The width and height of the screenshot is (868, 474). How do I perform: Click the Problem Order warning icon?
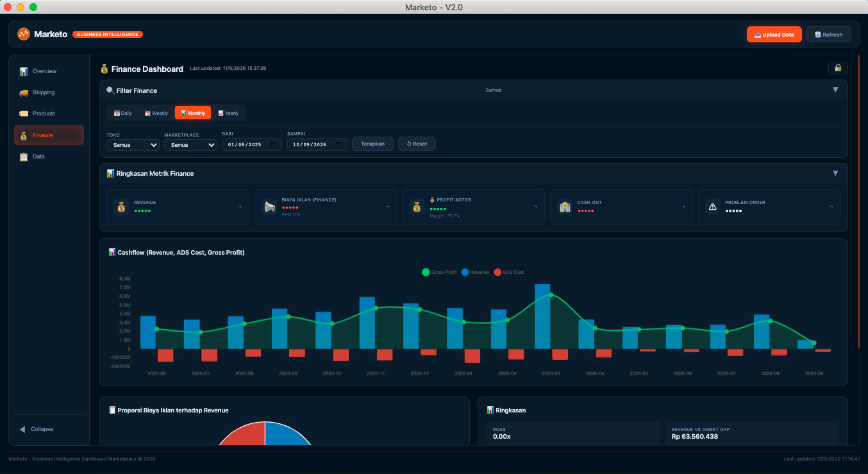(x=713, y=207)
